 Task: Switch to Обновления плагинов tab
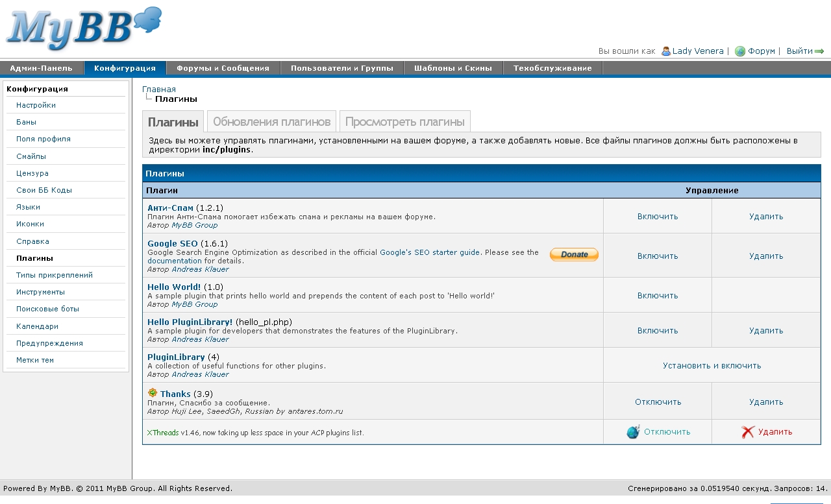(271, 122)
